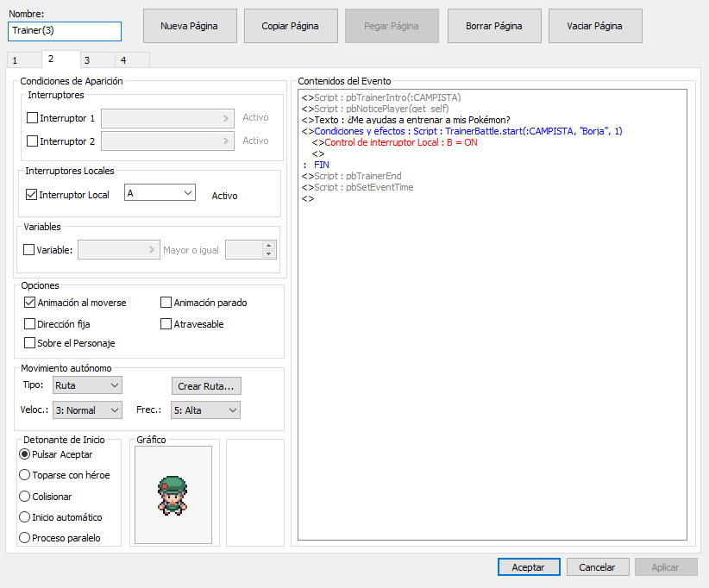Focus the Nombre field containing Trainer(3)
709x588 pixels.
point(65,31)
